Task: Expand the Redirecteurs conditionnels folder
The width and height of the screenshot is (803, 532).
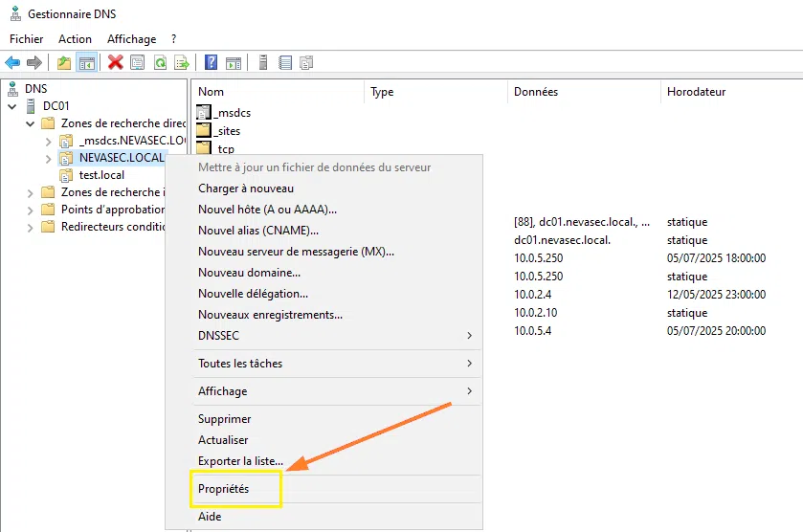Action: point(31,227)
